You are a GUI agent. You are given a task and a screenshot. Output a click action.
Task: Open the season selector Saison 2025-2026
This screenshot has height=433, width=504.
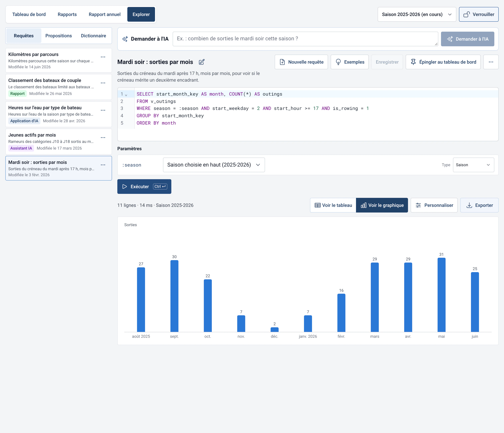417,14
